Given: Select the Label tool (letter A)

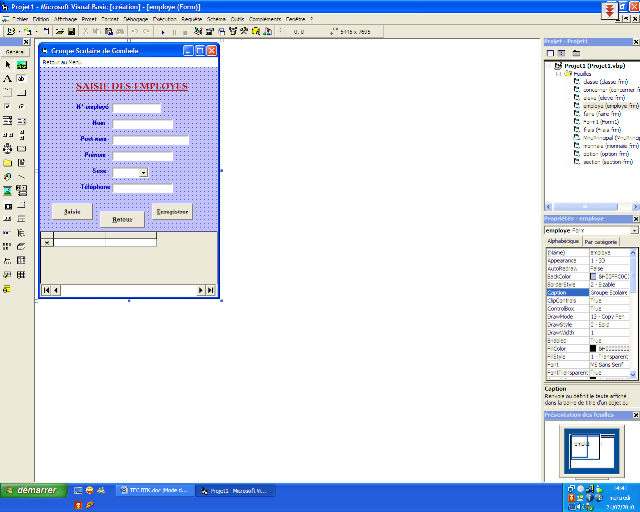Looking at the screenshot, I should [8, 78].
